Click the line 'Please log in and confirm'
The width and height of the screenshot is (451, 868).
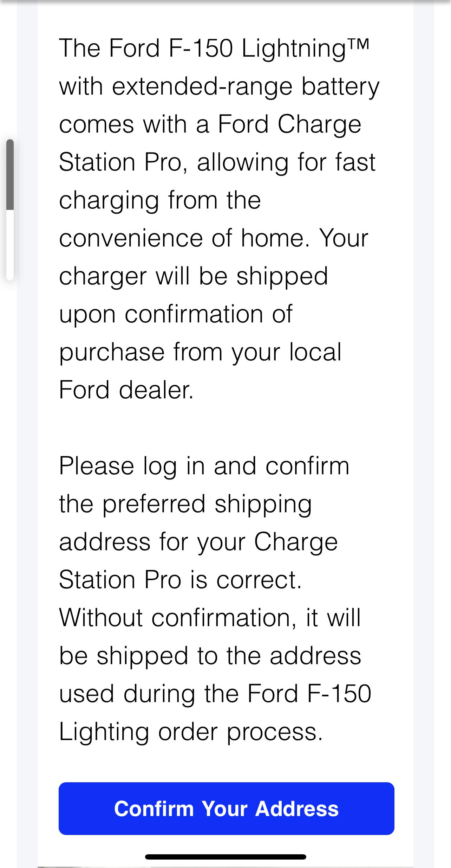pyautogui.click(x=204, y=466)
